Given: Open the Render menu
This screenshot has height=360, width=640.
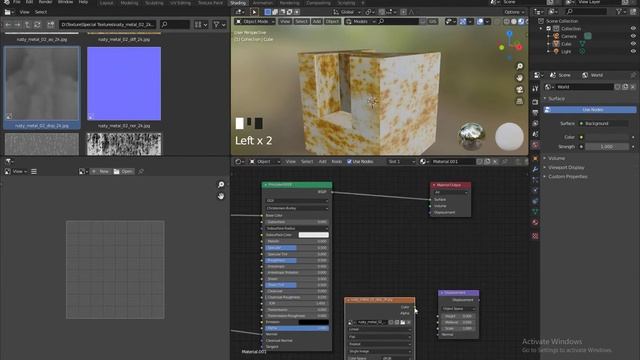Looking at the screenshot, I should point(45,2).
